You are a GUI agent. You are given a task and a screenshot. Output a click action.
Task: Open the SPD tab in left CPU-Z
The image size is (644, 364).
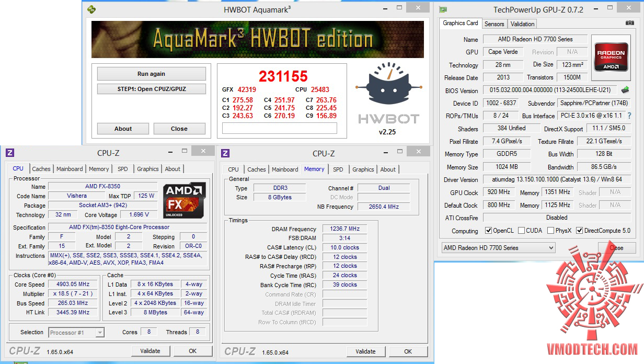click(x=123, y=169)
